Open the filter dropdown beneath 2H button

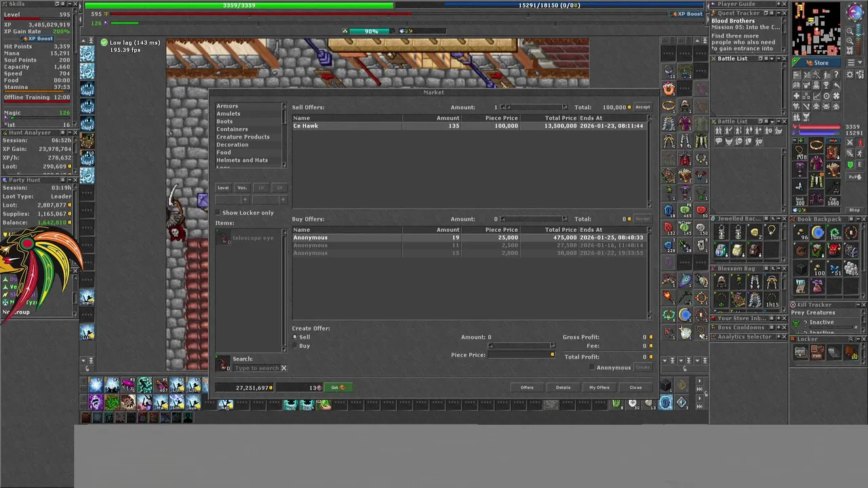click(x=271, y=200)
